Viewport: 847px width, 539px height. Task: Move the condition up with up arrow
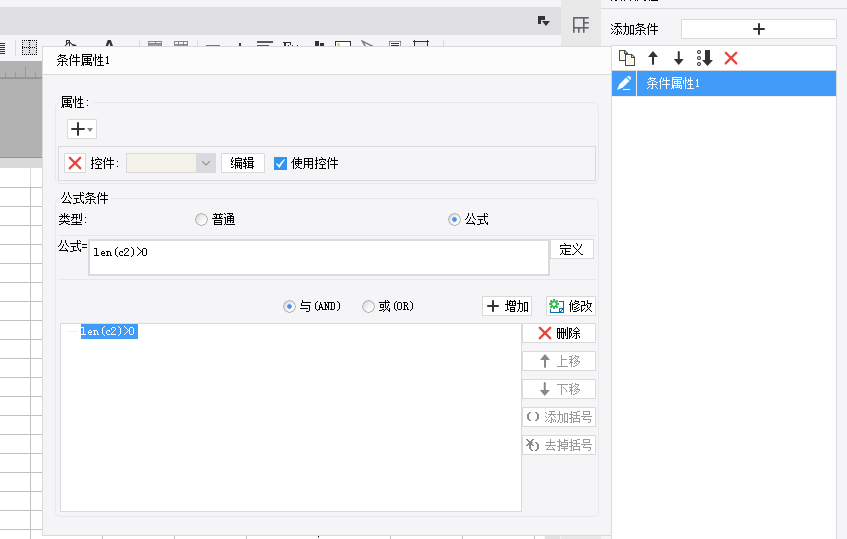click(x=653, y=58)
